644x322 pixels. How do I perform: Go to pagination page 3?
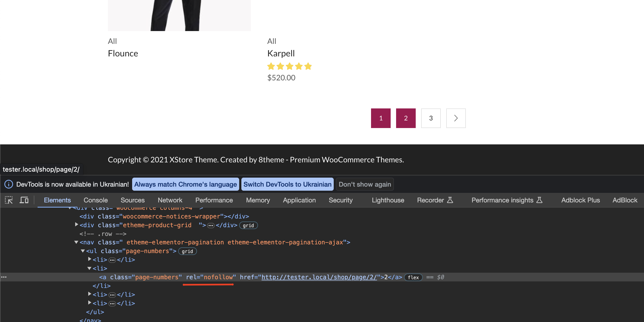[x=431, y=118]
